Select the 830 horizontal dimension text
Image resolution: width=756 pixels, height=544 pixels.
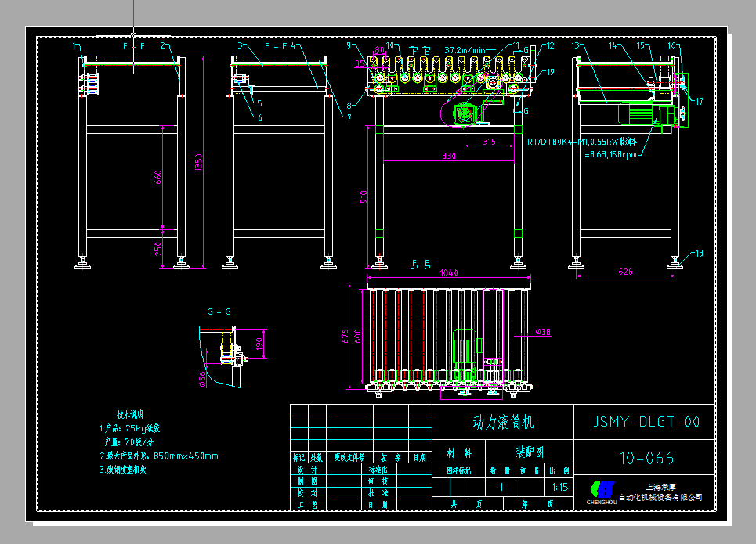click(448, 156)
